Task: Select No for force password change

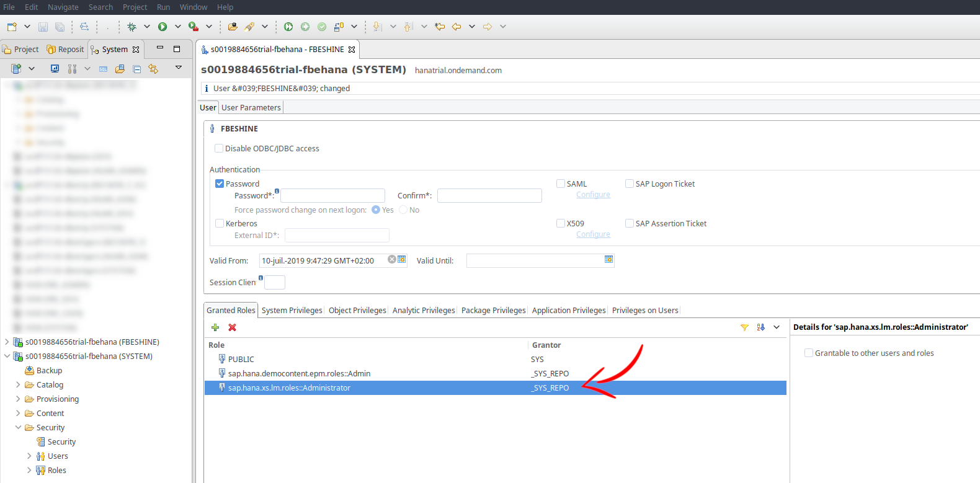Action: tap(403, 210)
